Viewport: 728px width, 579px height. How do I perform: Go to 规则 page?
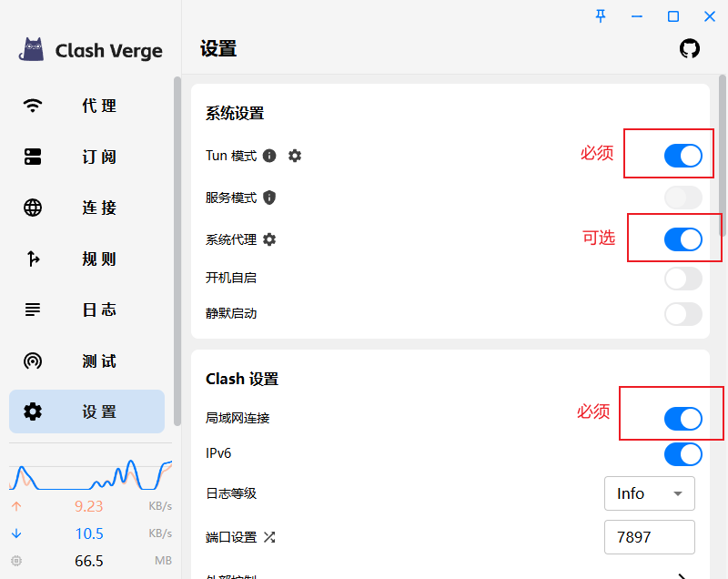tap(86, 259)
